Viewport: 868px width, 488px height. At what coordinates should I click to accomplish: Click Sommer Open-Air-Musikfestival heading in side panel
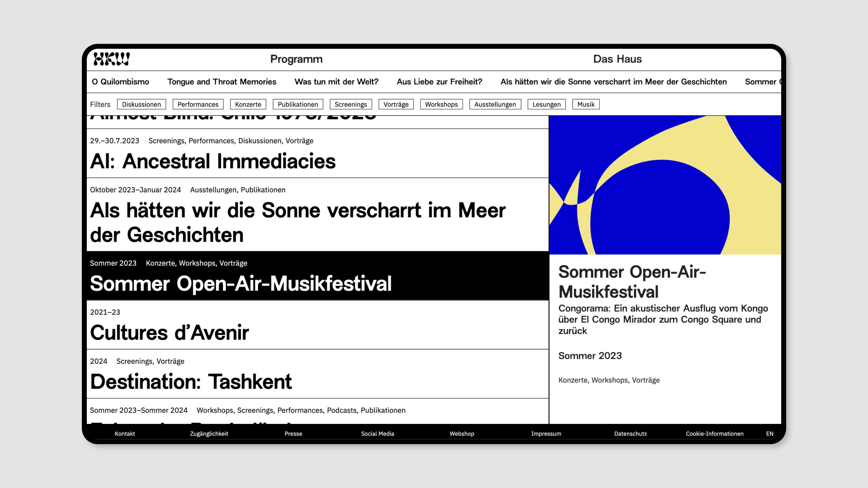[632, 282]
